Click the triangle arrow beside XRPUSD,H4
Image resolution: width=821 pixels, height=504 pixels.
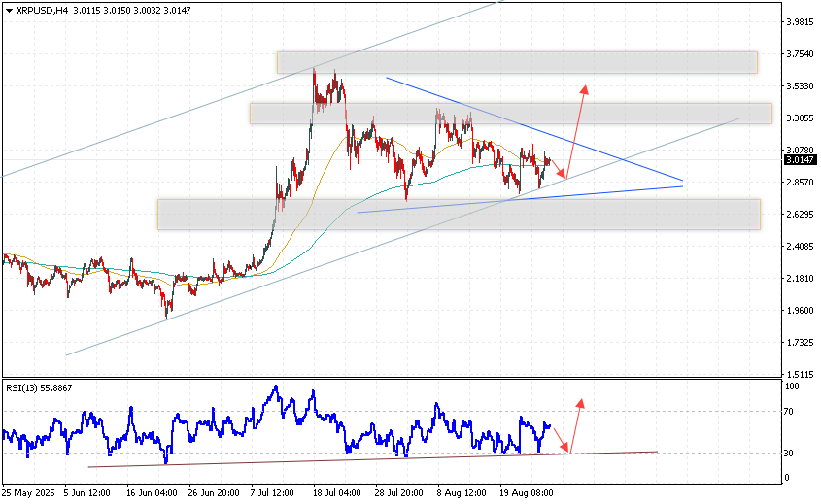[9, 11]
